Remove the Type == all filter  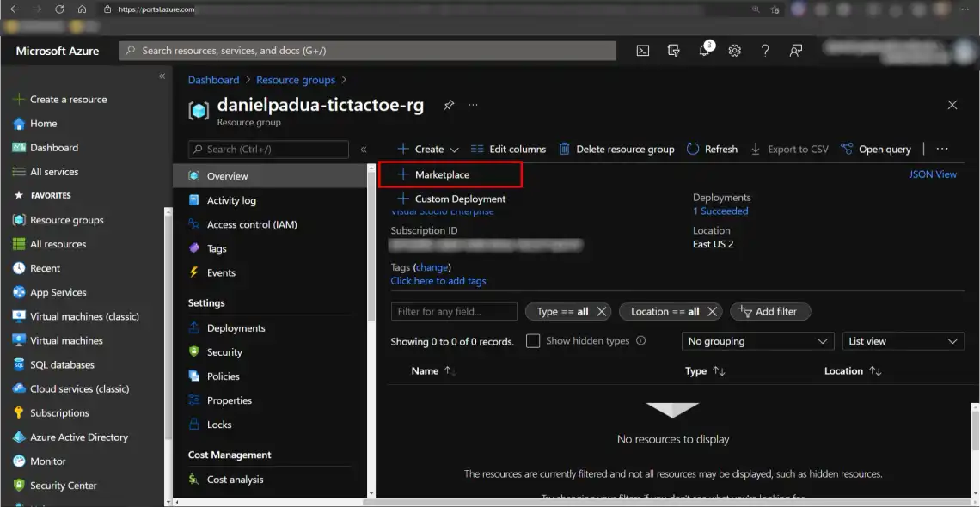click(602, 312)
